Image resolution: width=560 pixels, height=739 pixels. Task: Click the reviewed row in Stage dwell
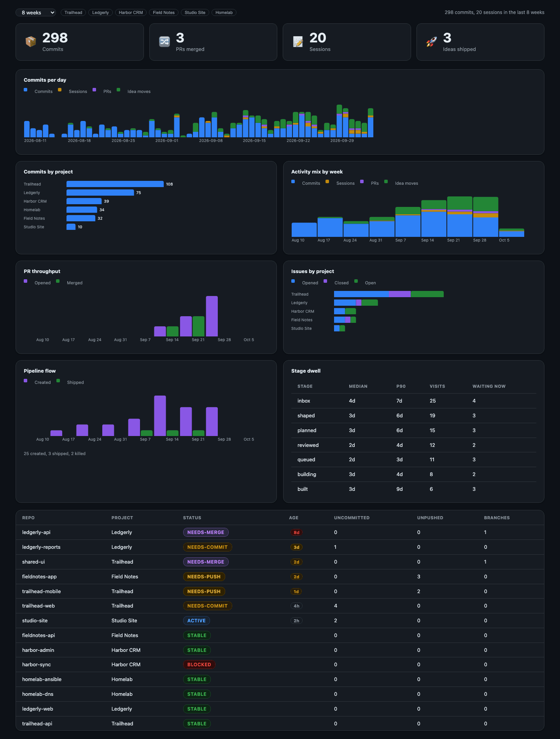[414, 445]
